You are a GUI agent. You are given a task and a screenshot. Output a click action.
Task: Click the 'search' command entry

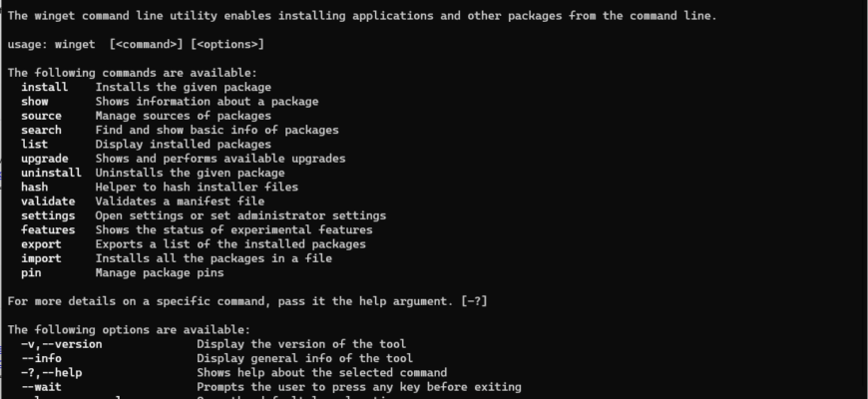point(41,131)
